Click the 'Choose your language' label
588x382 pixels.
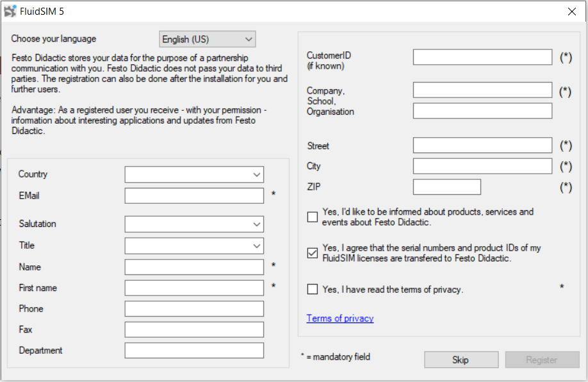pos(54,38)
